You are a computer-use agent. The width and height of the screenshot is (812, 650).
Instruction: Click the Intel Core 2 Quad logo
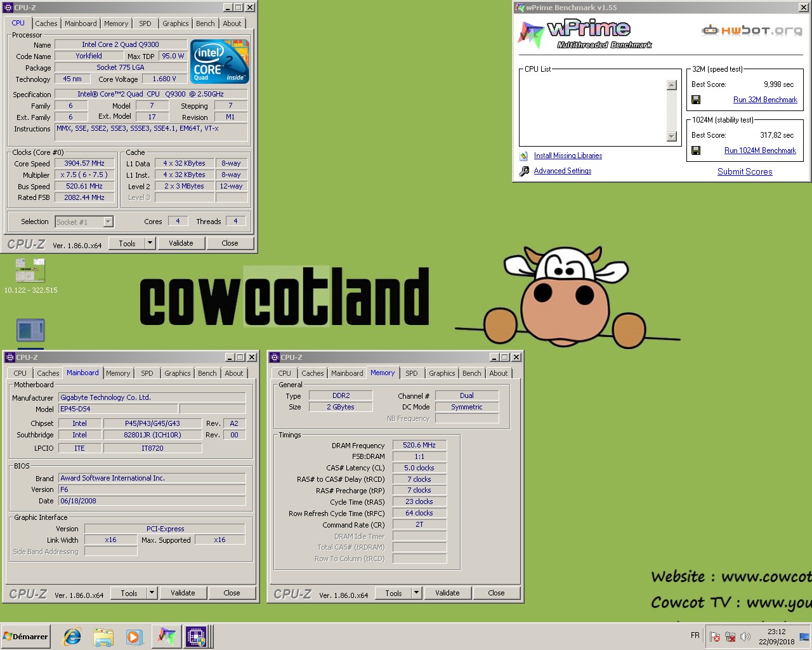click(220, 62)
